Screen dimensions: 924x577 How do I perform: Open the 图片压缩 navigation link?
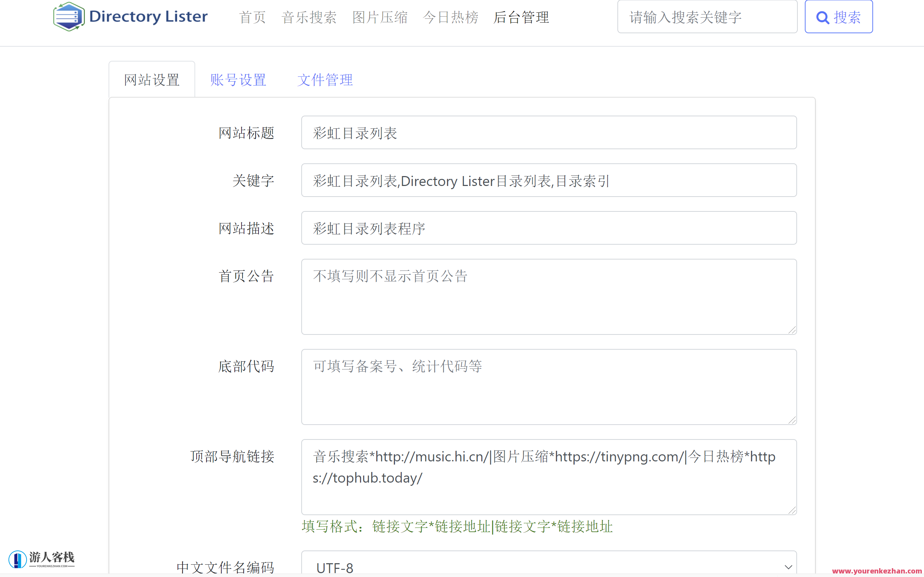tap(380, 17)
